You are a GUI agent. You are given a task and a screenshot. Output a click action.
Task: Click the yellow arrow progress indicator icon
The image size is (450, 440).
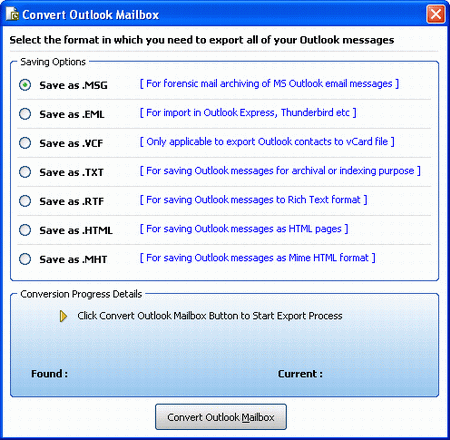coord(63,316)
